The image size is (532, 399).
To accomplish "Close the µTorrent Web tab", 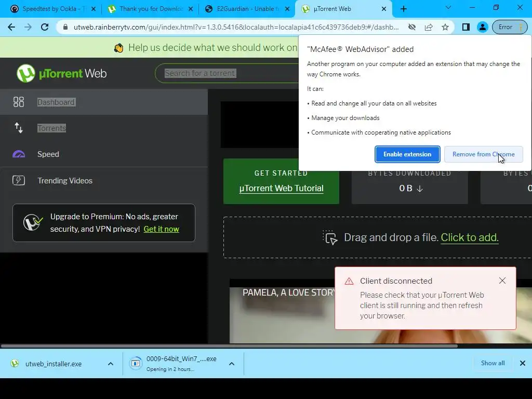I will pos(384,9).
